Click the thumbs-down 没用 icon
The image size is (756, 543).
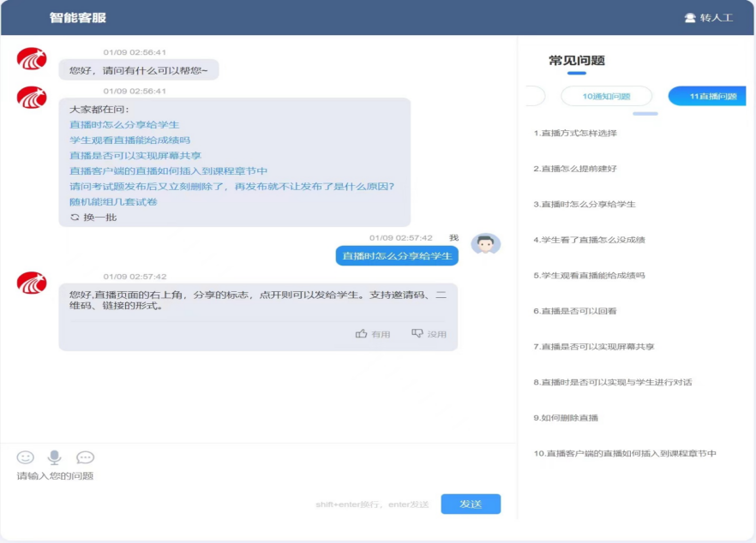click(x=417, y=333)
